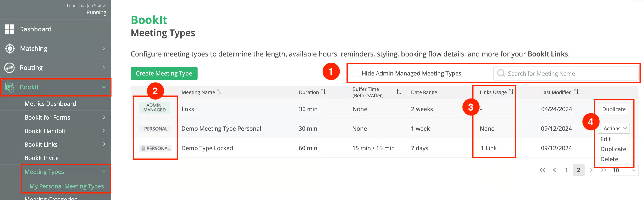
Task: Go to last page of results
Action: pyautogui.click(x=604, y=170)
